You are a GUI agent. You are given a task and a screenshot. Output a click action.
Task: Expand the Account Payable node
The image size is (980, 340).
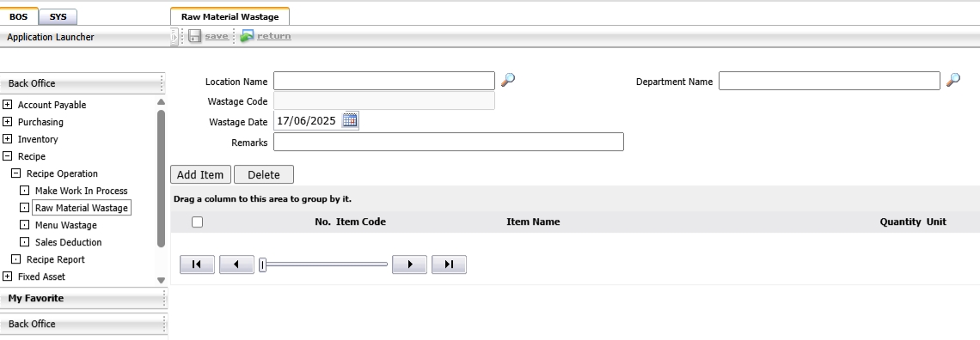click(x=8, y=105)
